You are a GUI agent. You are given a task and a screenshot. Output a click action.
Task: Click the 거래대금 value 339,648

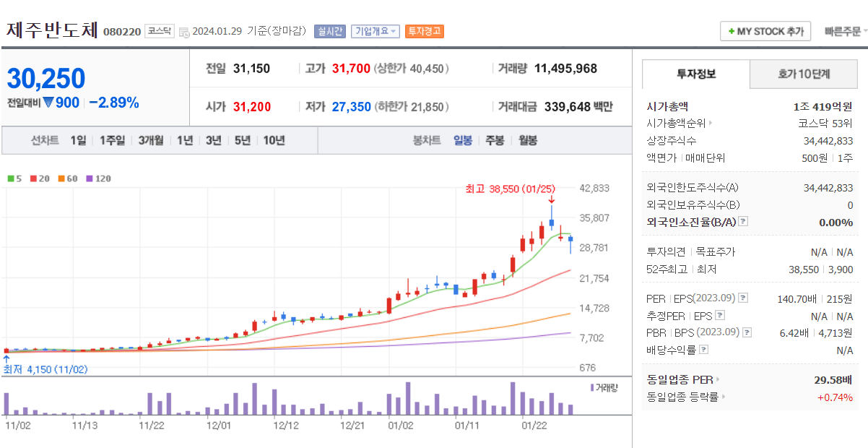pos(567,107)
